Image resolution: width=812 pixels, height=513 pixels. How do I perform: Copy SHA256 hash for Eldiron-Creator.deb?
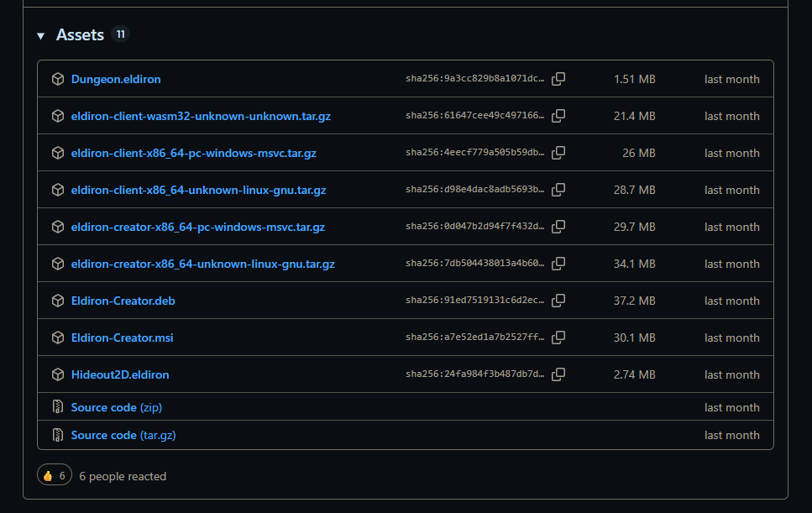tap(558, 301)
